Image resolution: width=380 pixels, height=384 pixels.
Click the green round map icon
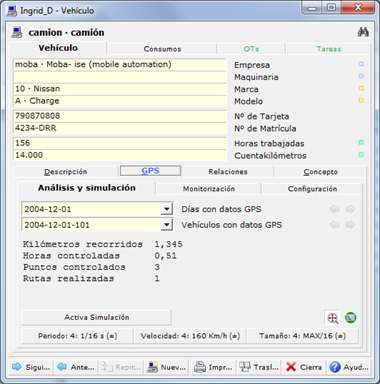(350, 317)
